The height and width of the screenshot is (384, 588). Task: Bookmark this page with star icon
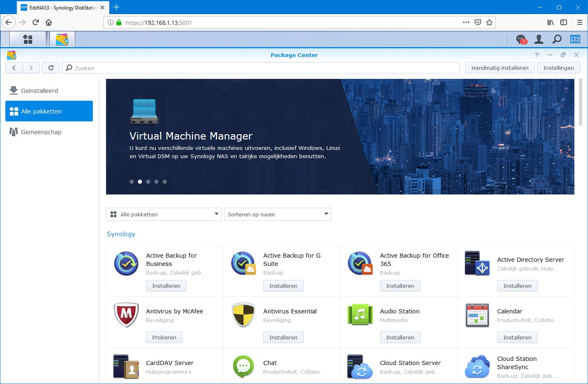pyautogui.click(x=489, y=22)
